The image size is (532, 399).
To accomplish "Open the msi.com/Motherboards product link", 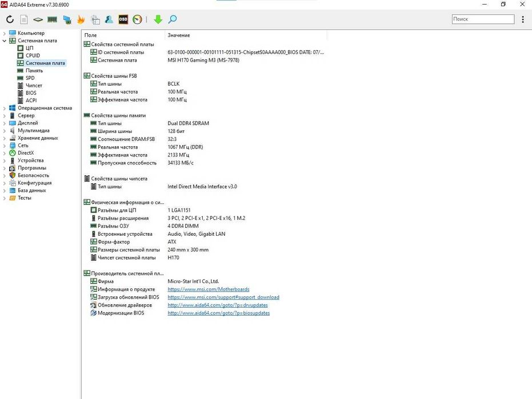I will pyautogui.click(x=209, y=289).
